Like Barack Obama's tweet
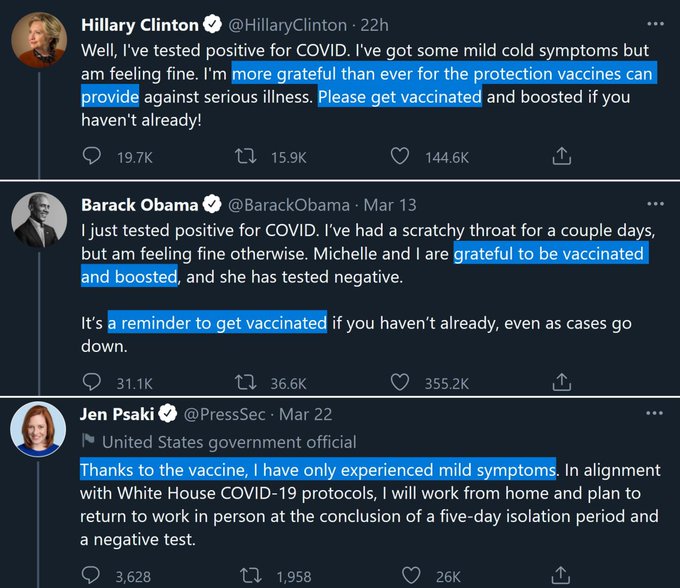The width and height of the screenshot is (680, 588). click(400, 382)
